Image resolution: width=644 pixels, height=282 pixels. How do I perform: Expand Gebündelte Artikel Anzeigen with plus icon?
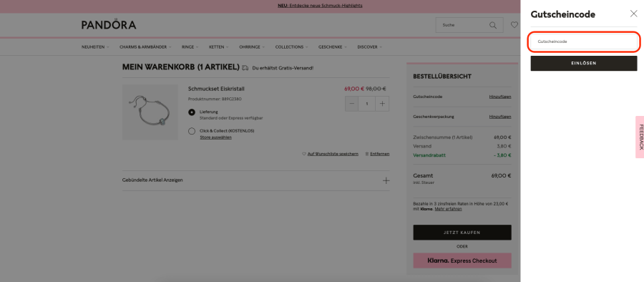click(386, 180)
